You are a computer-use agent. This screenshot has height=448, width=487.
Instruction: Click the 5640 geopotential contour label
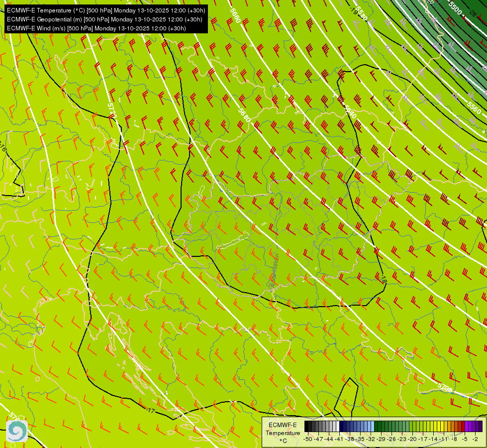350,112
